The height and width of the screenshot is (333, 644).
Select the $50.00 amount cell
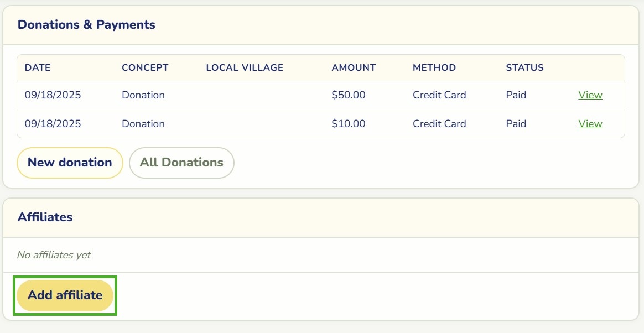coord(349,95)
